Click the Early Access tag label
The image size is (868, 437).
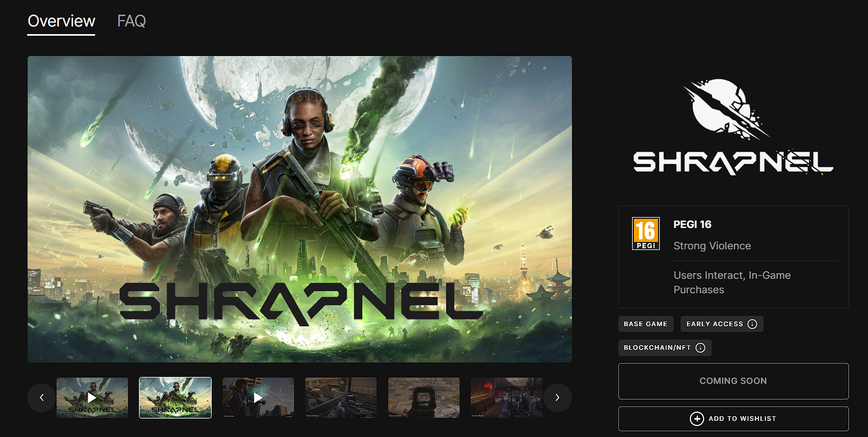click(x=715, y=324)
